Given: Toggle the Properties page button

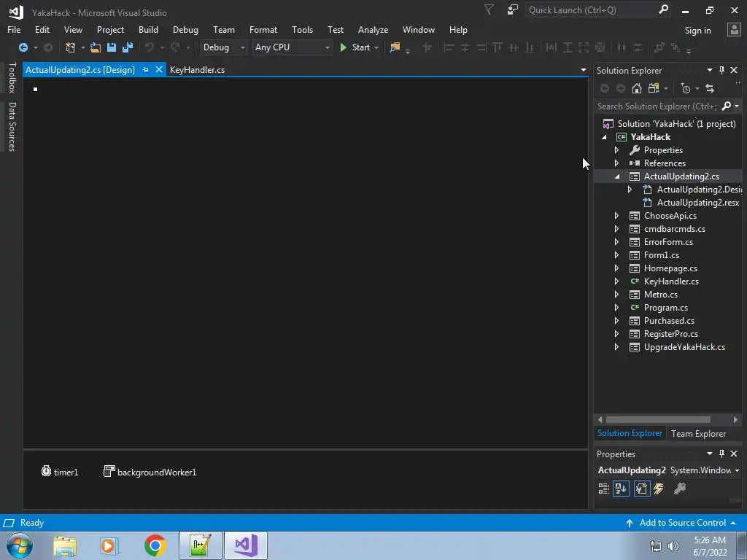Looking at the screenshot, I should coord(642,489).
